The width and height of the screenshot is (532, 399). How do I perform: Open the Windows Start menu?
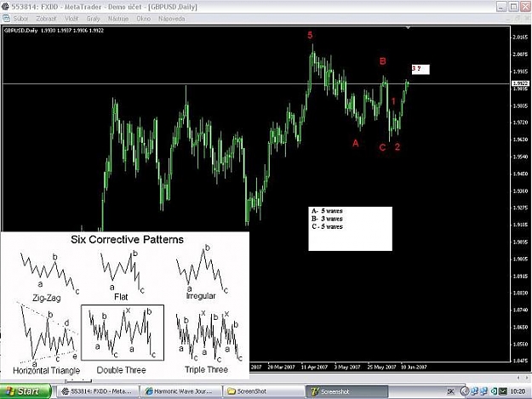(26, 391)
